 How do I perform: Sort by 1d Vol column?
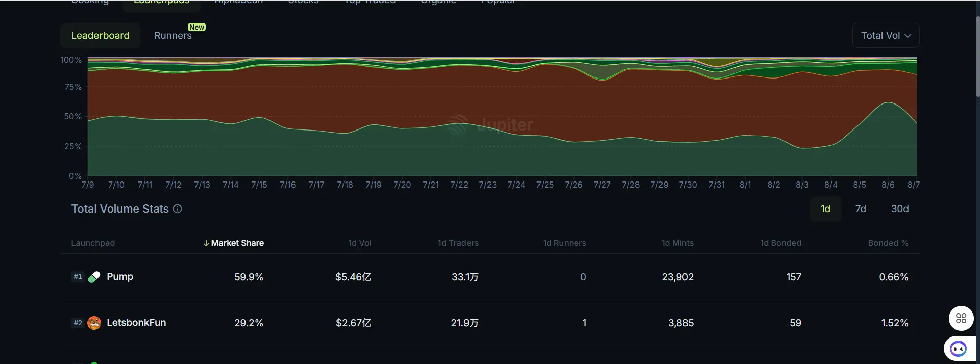coord(360,243)
